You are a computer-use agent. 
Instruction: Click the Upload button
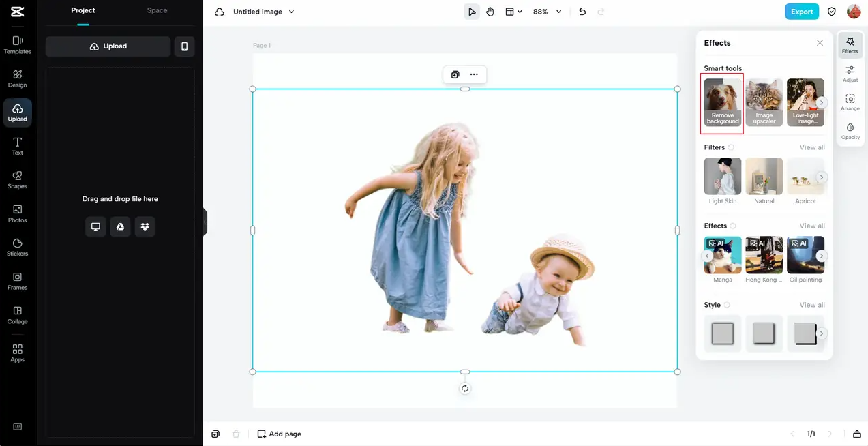click(108, 46)
